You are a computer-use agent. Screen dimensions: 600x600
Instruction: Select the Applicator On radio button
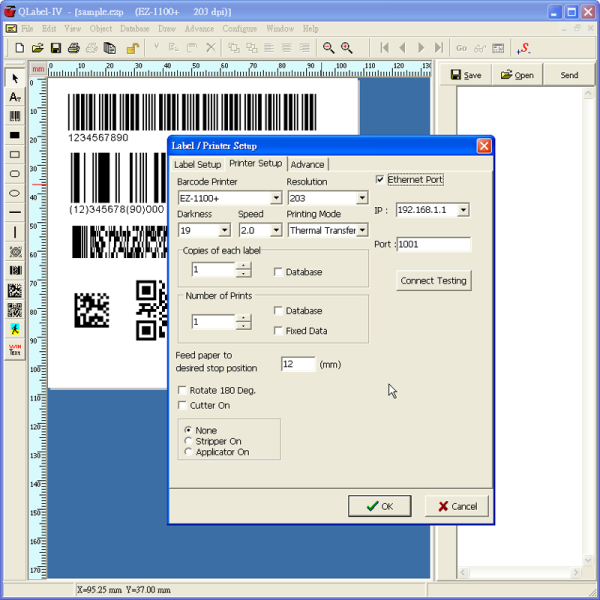[188, 452]
